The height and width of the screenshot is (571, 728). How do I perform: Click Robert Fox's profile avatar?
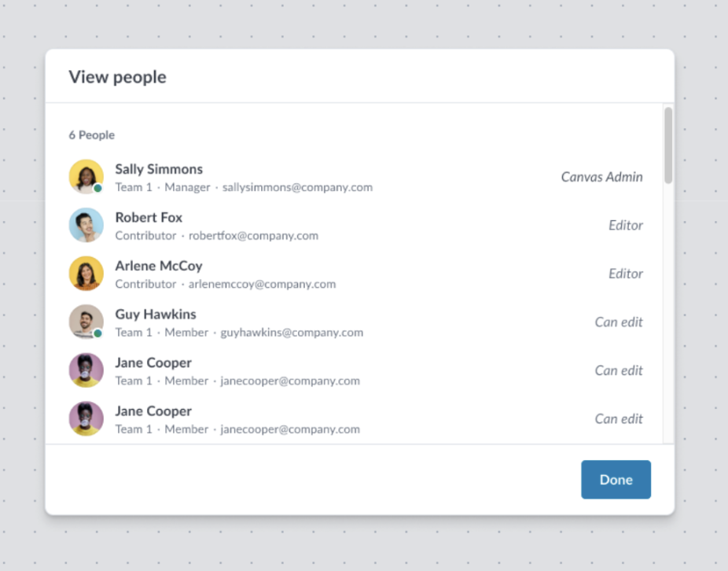tap(86, 226)
